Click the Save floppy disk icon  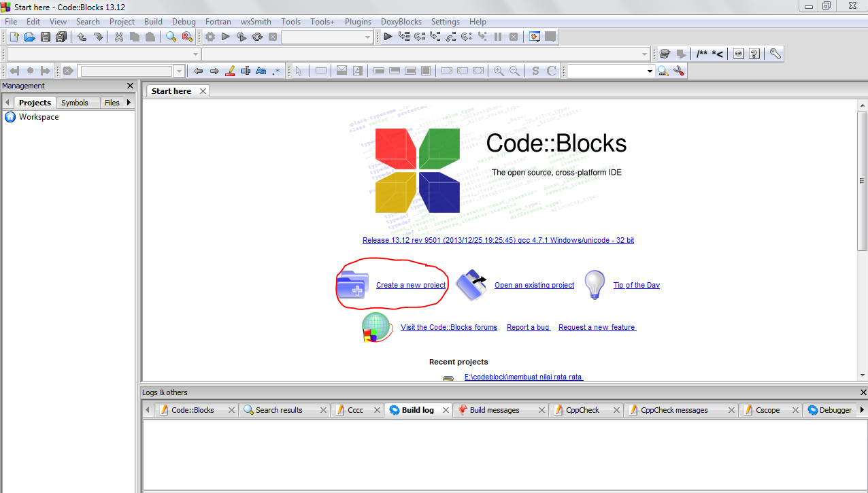click(46, 37)
